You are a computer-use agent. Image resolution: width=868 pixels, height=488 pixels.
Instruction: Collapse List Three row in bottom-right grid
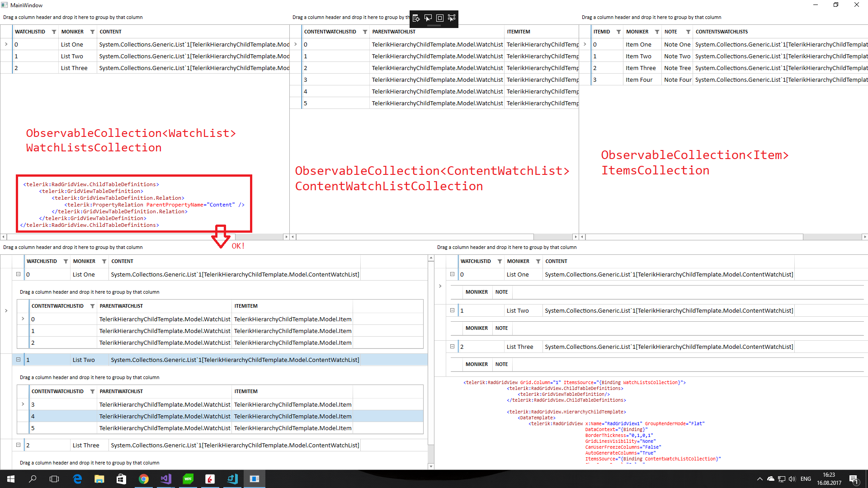coord(452,347)
